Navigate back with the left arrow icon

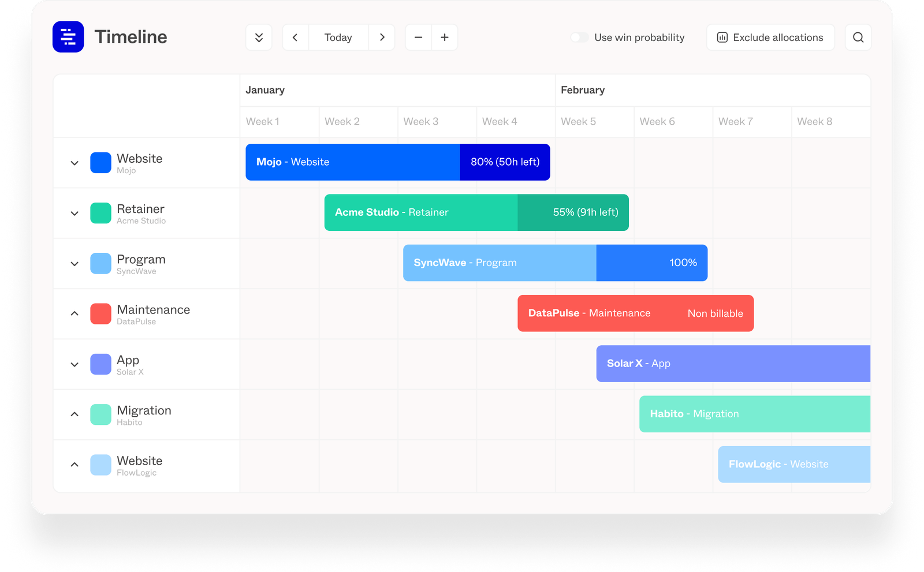coord(295,37)
